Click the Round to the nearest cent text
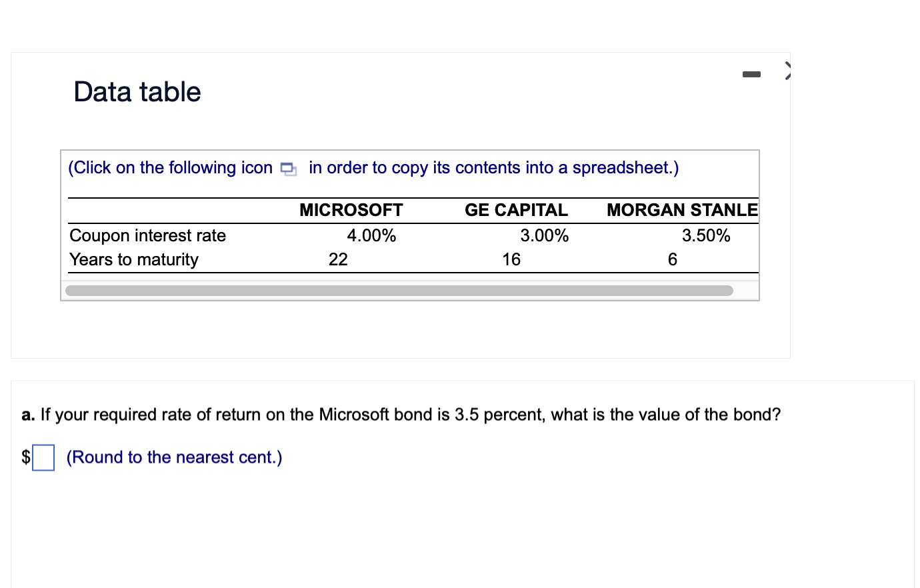Image resolution: width=920 pixels, height=588 pixels. tap(173, 457)
